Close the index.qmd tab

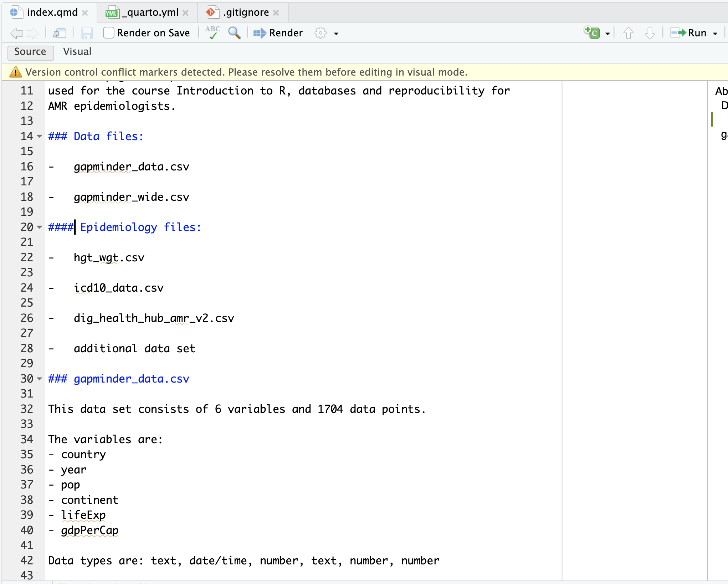[85, 12]
